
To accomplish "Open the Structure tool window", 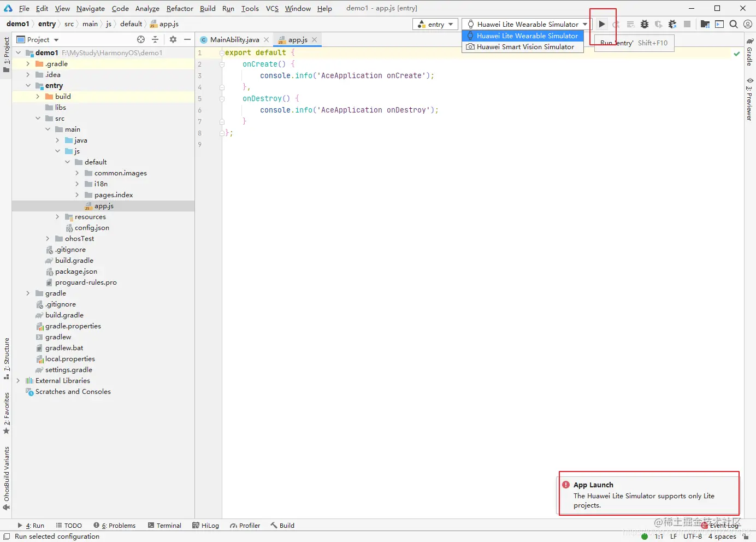I will [6, 359].
